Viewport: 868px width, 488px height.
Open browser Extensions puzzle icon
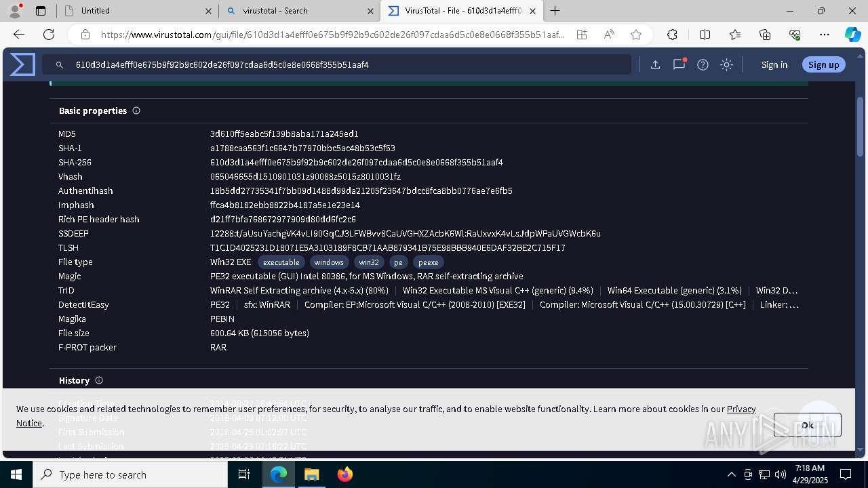pos(672,35)
